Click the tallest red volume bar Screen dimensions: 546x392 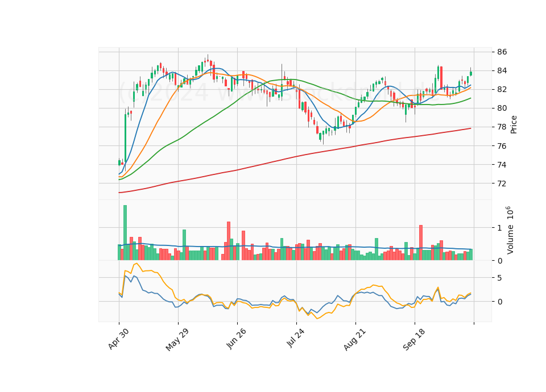229,241
